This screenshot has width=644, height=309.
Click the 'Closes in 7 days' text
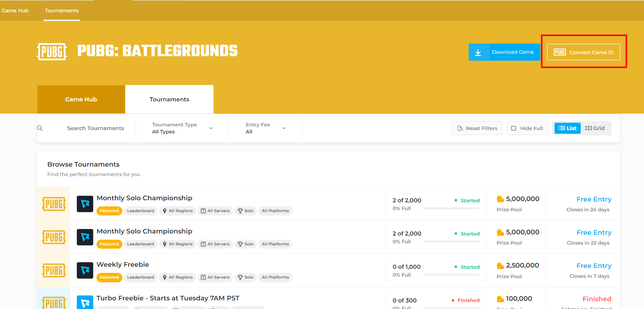coord(589,276)
